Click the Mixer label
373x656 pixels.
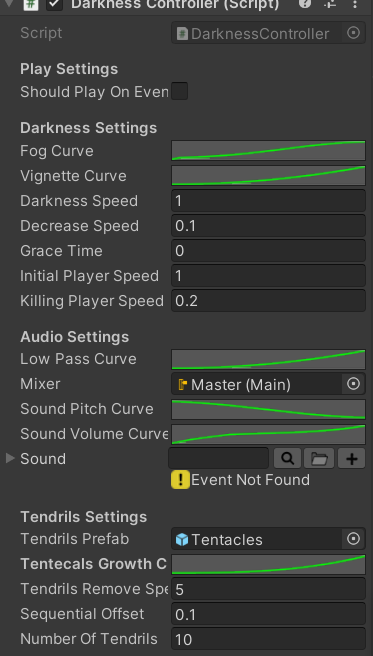(x=40, y=384)
